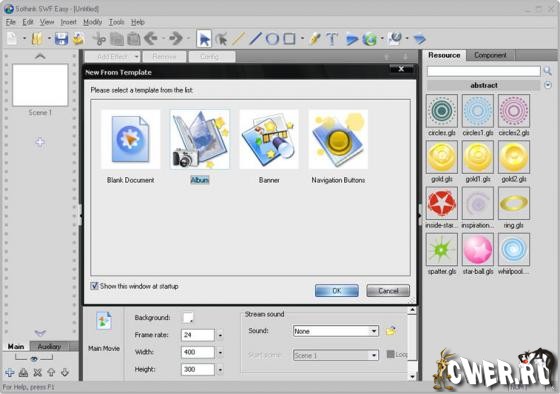Select the Scene 1 thumbnail
Viewport: 560px width, 394px height.
pos(40,85)
